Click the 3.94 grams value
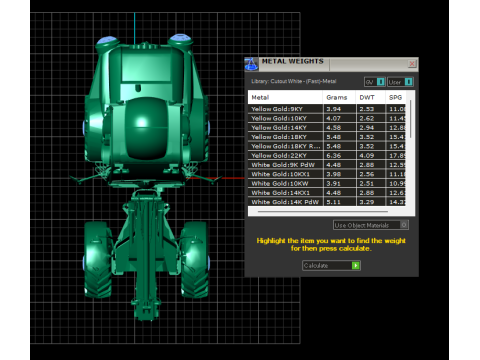The height and width of the screenshot is (360, 480). [334, 109]
